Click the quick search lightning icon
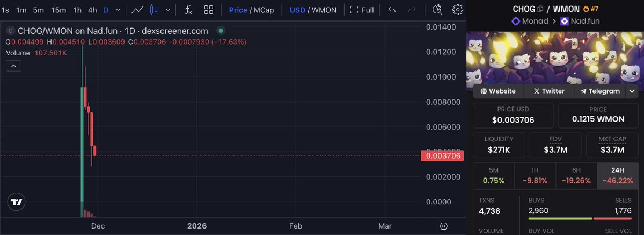 (x=437, y=10)
